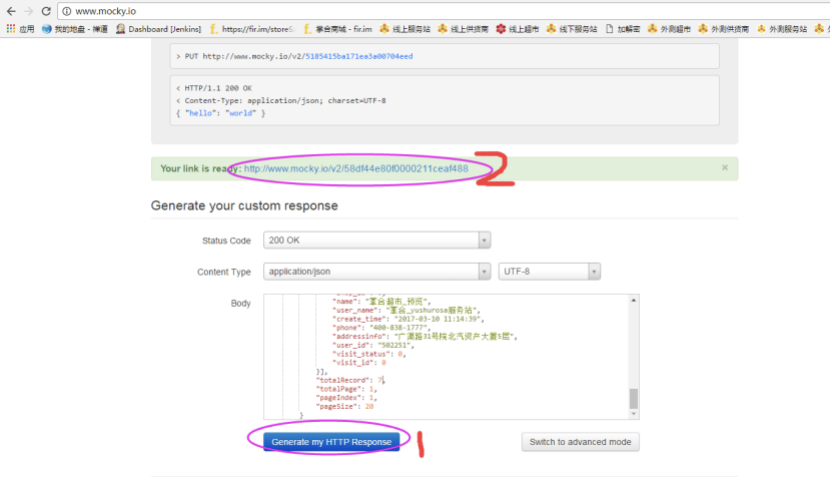The width and height of the screenshot is (832, 480).
Task: Click the "create_time" line in Body
Action: coord(408,319)
